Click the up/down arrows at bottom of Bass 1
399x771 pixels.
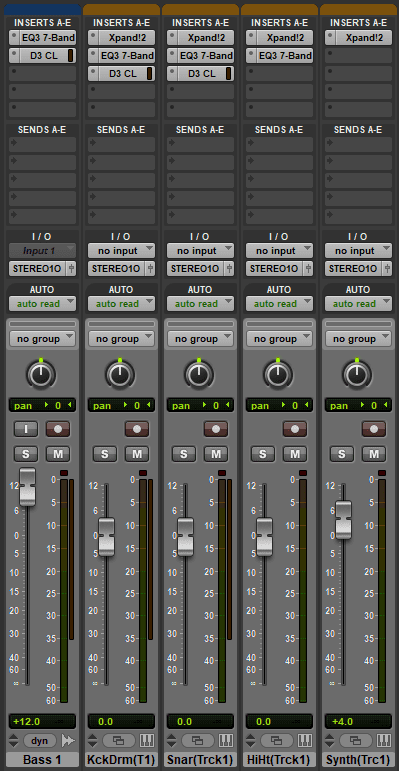pos(14,740)
